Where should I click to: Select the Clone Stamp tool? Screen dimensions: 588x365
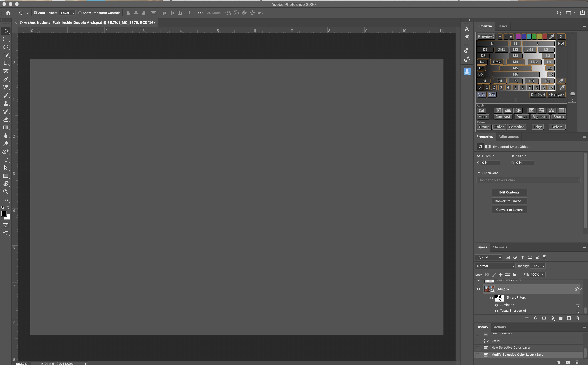[6, 104]
